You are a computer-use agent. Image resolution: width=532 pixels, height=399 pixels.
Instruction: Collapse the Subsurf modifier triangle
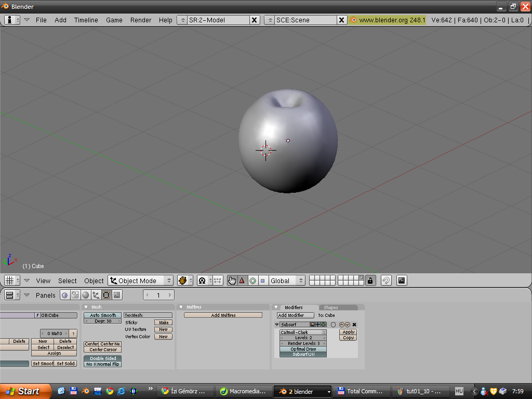[277, 325]
